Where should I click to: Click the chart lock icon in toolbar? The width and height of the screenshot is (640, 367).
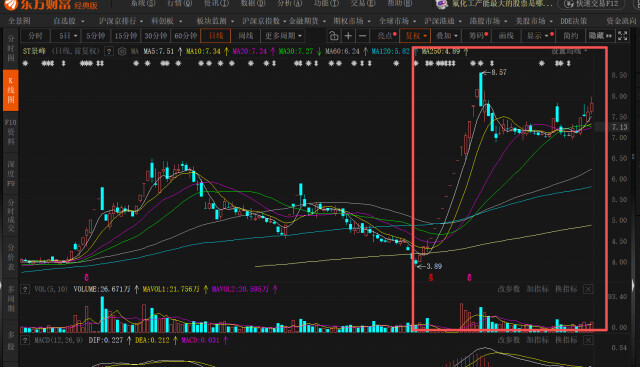point(333,36)
